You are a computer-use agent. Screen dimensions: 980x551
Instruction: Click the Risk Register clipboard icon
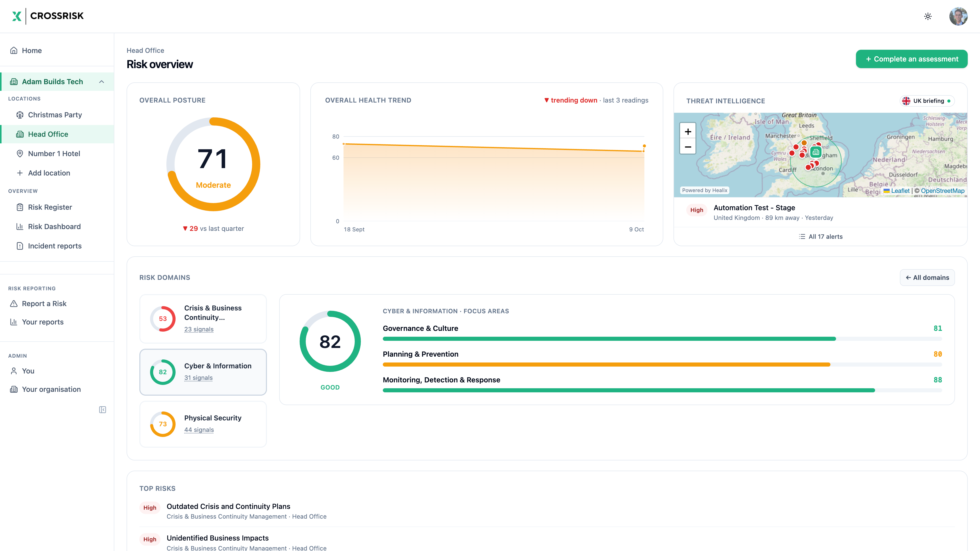pos(20,207)
